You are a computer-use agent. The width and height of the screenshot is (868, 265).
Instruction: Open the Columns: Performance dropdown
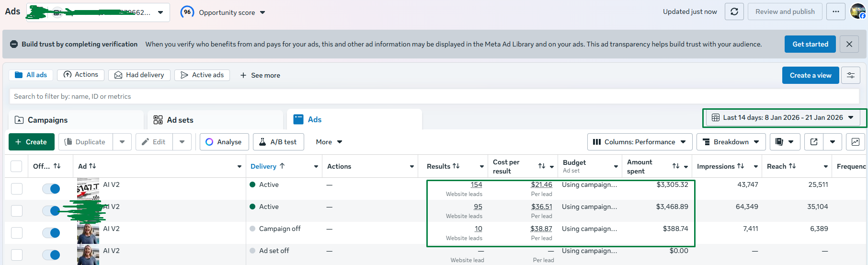click(x=640, y=142)
